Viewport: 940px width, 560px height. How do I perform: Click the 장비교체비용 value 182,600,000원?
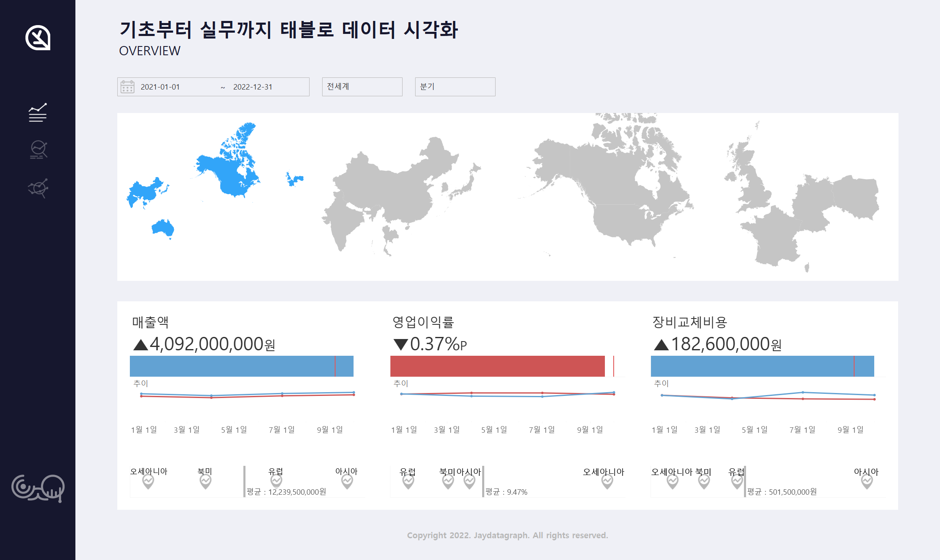pos(718,344)
